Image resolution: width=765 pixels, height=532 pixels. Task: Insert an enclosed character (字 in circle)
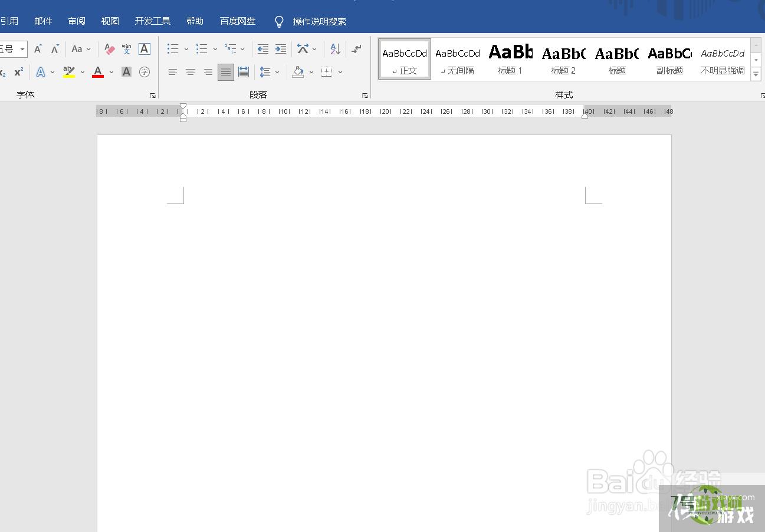(x=145, y=72)
